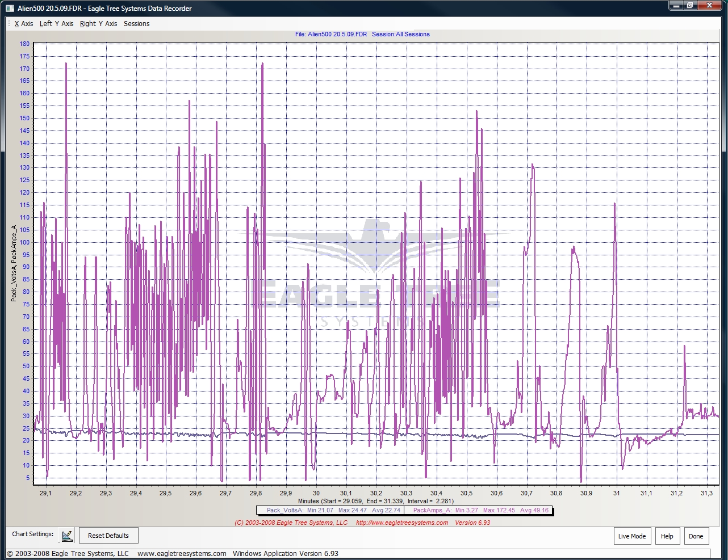Open the Right Y Axis menu
This screenshot has width=728, height=560.
pos(98,24)
